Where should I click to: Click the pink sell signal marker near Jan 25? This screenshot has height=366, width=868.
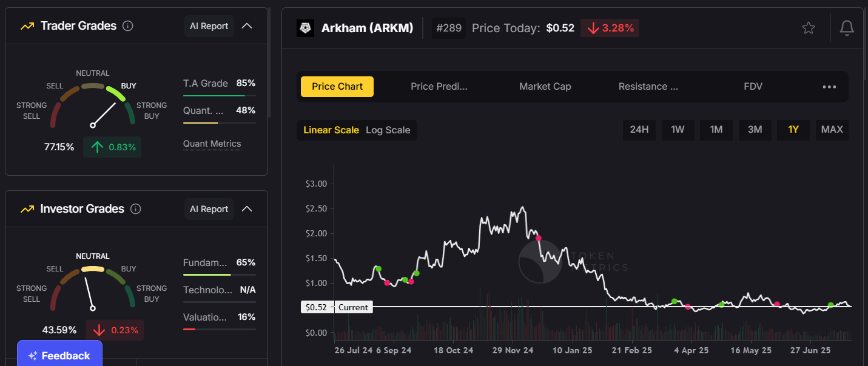[x=538, y=238]
